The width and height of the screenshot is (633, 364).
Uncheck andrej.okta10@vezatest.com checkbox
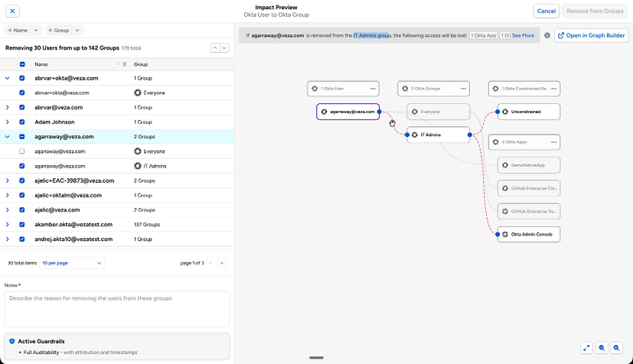tap(22, 239)
